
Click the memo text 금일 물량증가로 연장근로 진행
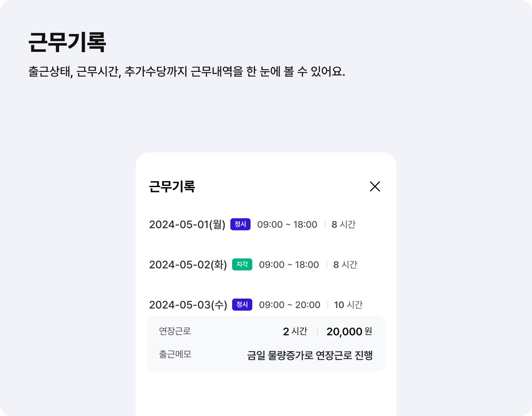coord(310,356)
